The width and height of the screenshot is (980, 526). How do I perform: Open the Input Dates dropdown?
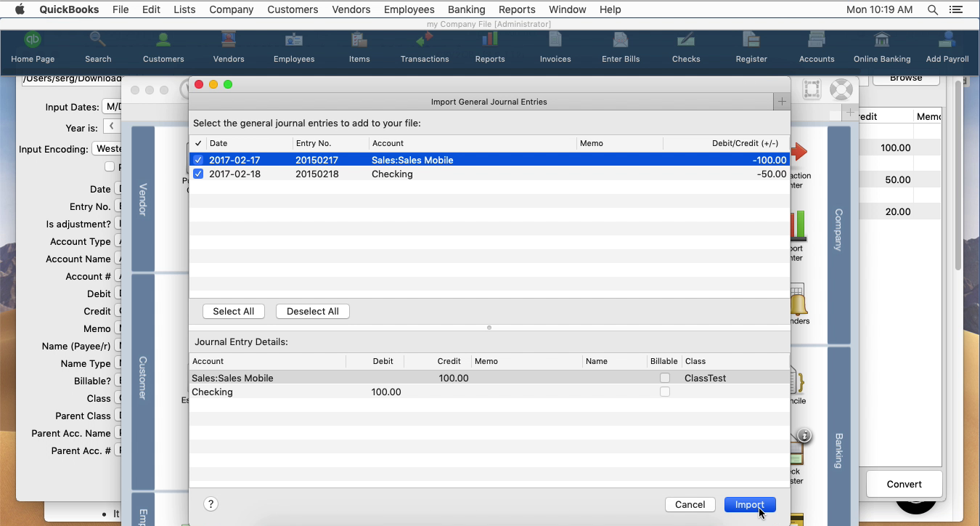pos(111,107)
